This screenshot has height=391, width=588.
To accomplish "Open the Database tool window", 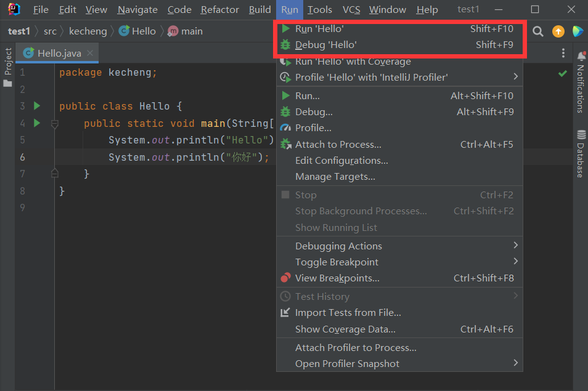I will click(581, 154).
